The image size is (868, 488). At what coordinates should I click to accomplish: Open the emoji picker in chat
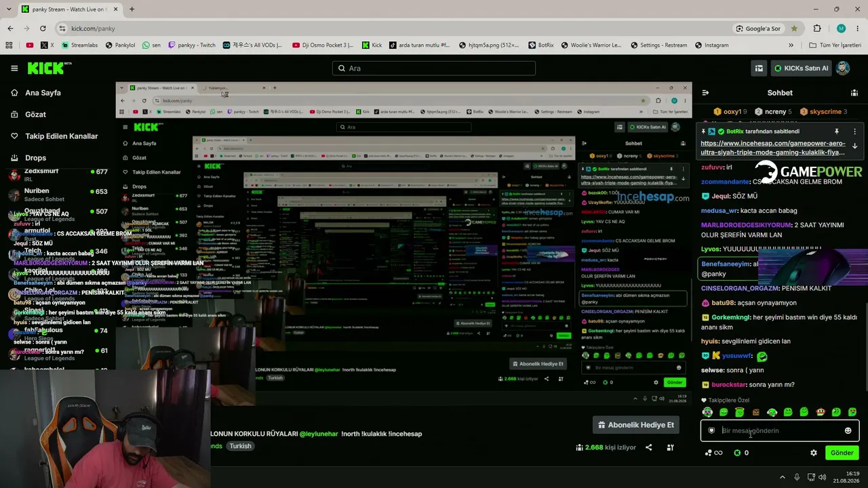[848, 430]
